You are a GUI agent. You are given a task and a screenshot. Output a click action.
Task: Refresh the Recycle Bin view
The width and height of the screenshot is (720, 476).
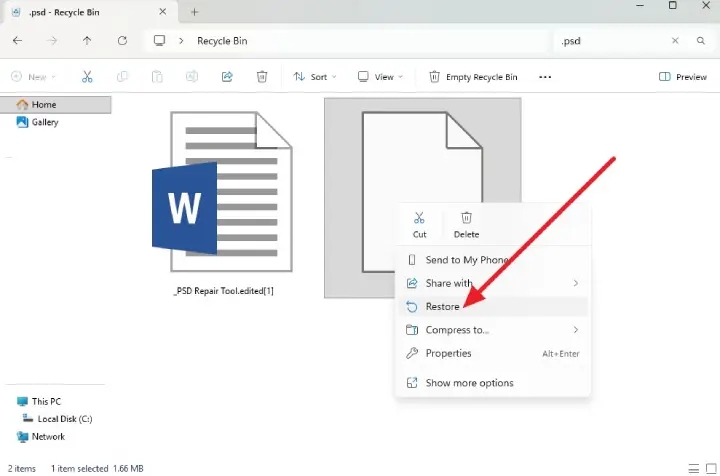click(x=122, y=41)
